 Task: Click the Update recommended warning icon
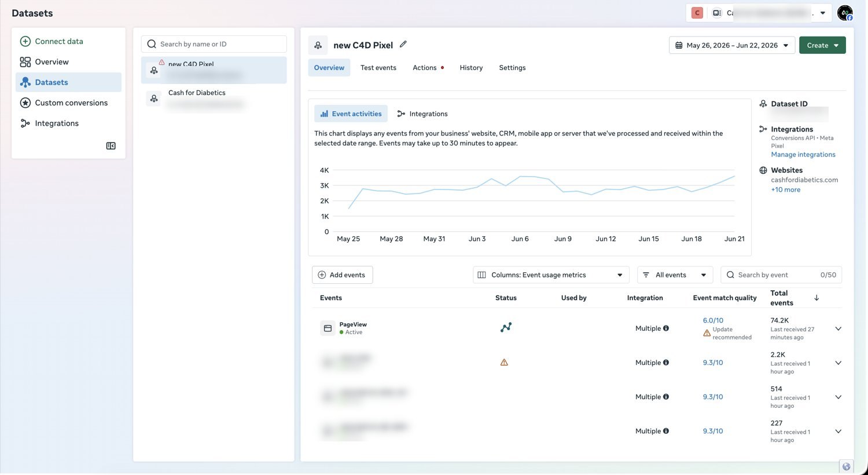click(707, 333)
